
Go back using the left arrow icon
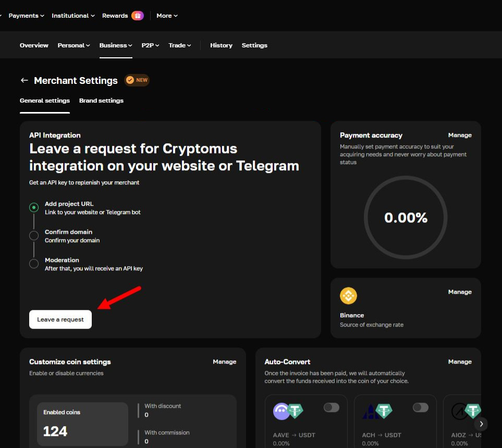tap(24, 81)
